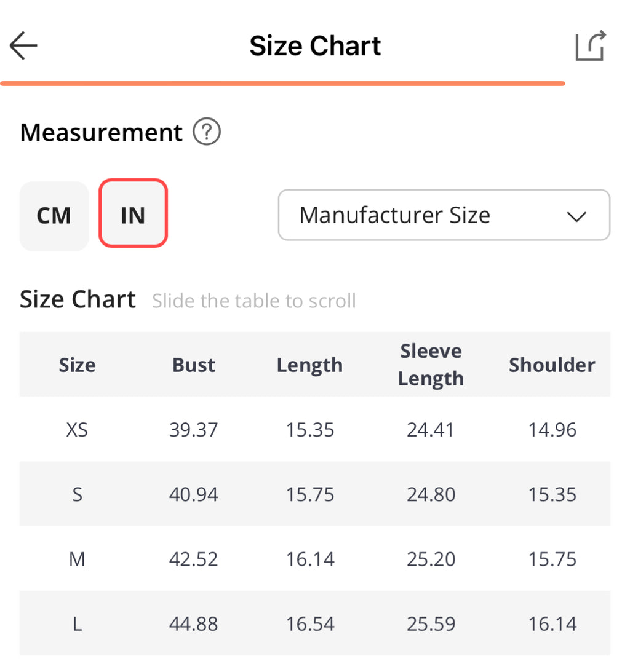Tap the Shoulder column header
The width and height of the screenshot is (630, 672).
coord(552,365)
